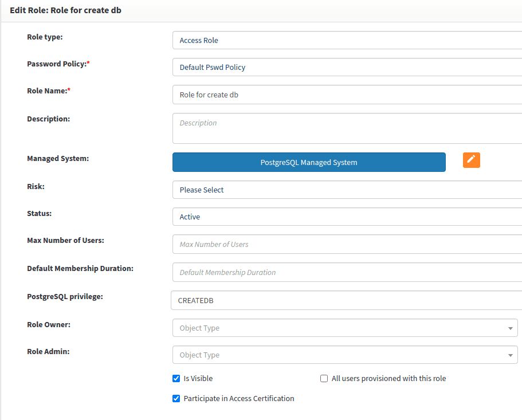Screen dimensions: 522x420
Task: Click into the Description text area
Action: pos(347,128)
